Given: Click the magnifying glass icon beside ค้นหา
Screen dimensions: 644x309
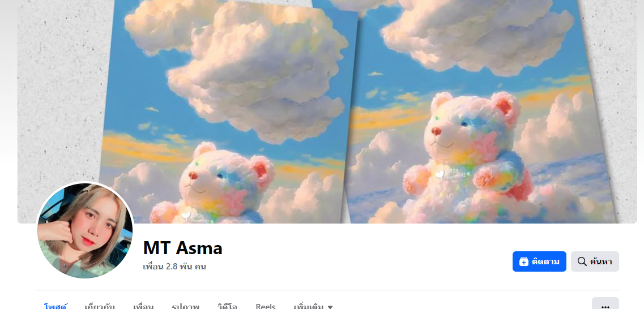Looking at the screenshot, I should click(582, 261).
